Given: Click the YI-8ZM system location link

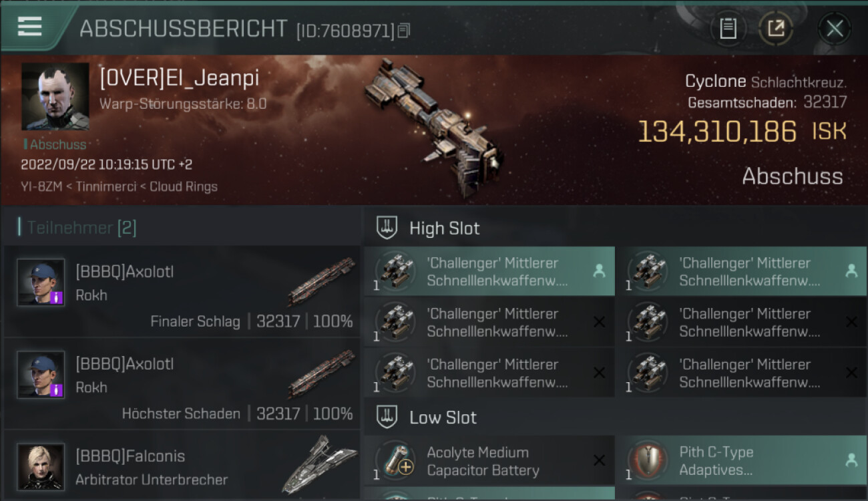Looking at the screenshot, I should 42,186.
